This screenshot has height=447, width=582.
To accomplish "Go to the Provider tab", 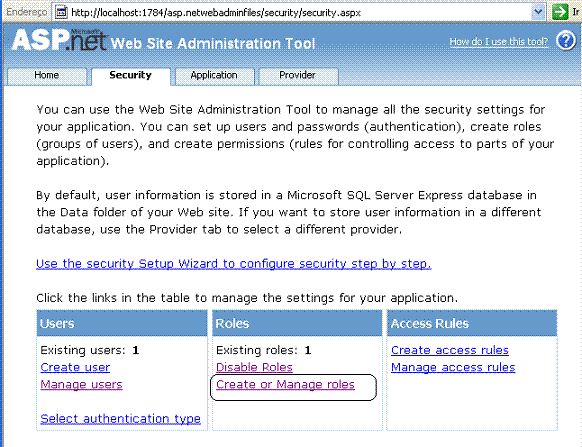I will 298,76.
